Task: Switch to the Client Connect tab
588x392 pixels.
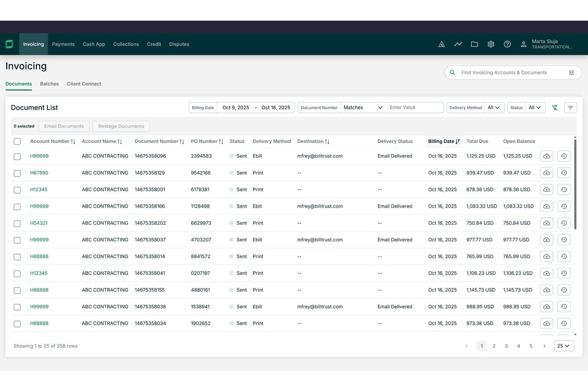Action: pyautogui.click(x=84, y=84)
